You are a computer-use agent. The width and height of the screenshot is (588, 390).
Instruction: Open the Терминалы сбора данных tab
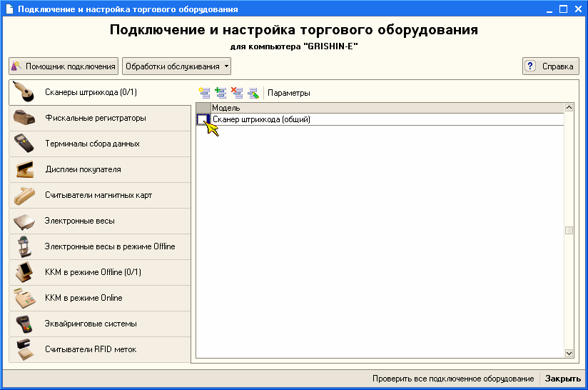coord(100,144)
